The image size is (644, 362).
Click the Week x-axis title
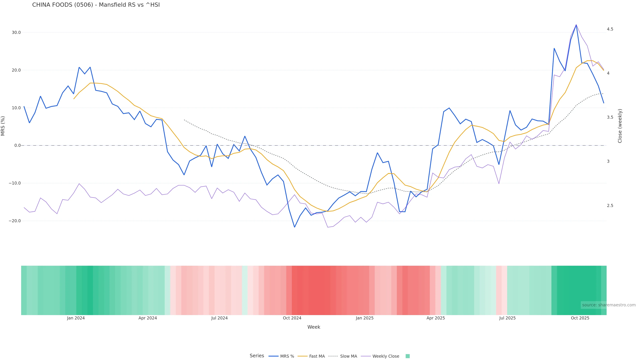[314, 327]
